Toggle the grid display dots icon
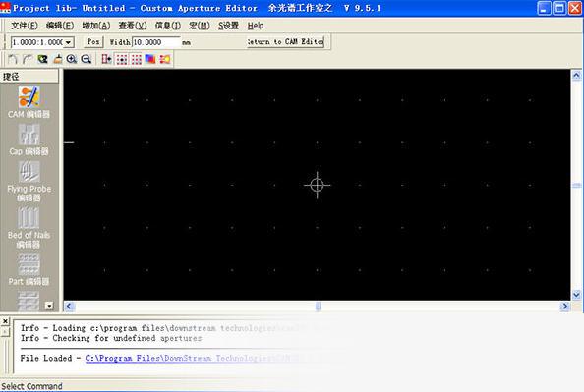 [x=137, y=59]
